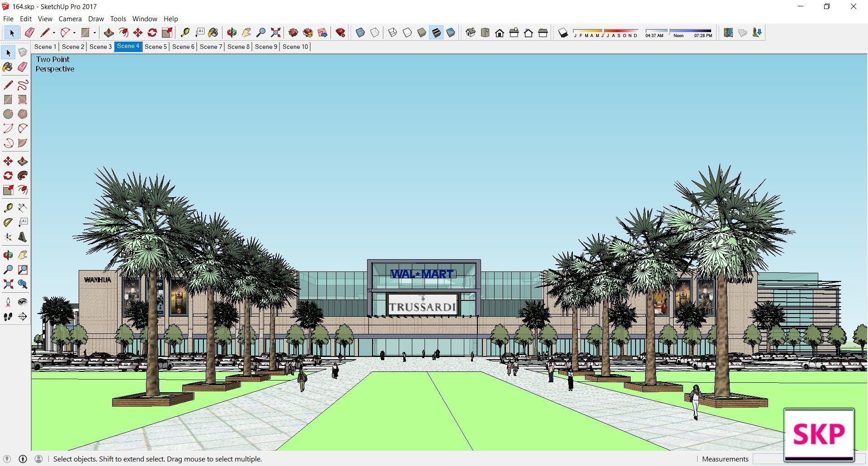The image size is (868, 466).
Task: Enable Monochrome face style
Action: (451, 33)
